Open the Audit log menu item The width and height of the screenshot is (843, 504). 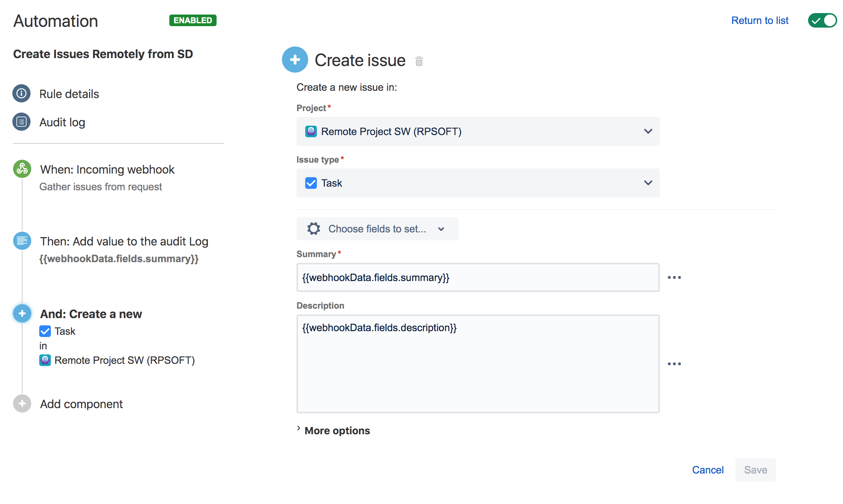[62, 122]
